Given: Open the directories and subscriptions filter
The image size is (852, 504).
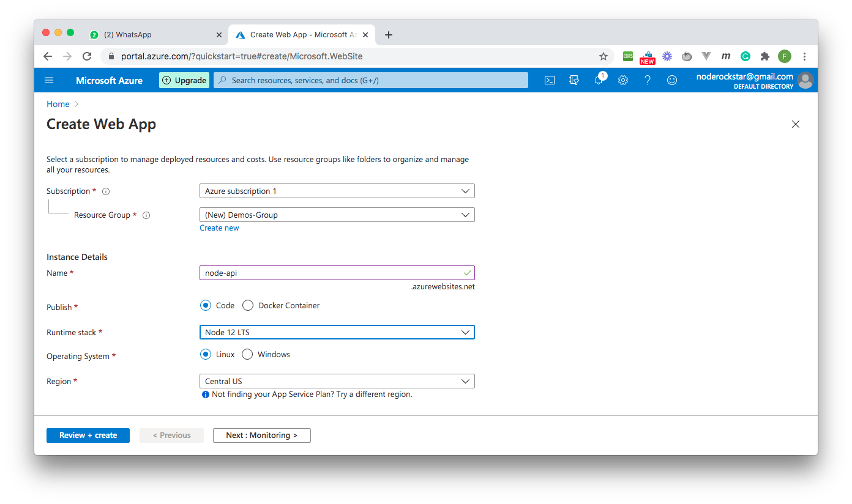Looking at the screenshot, I should tap(574, 80).
